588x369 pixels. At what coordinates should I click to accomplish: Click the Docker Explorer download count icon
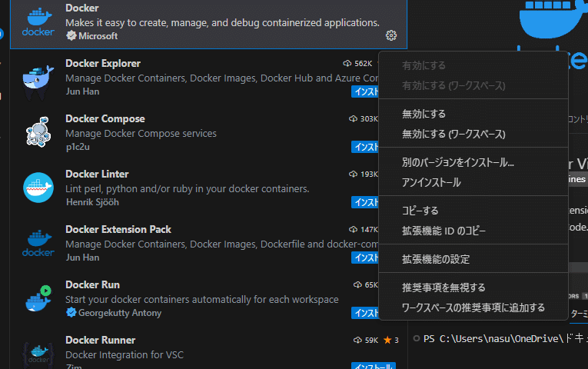point(347,63)
